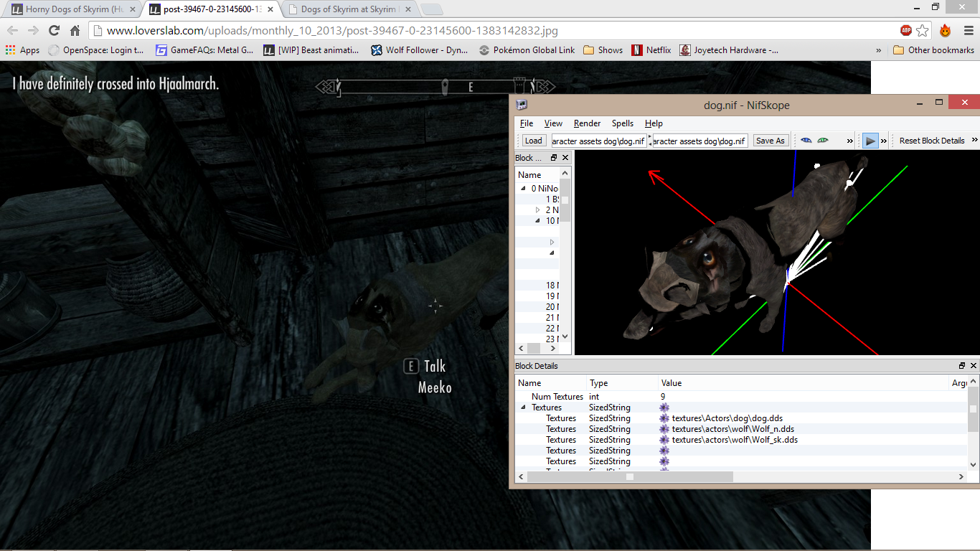
Task: Select the textures\actors\wolf\Wolf_sk.dds value
Action: pos(735,440)
